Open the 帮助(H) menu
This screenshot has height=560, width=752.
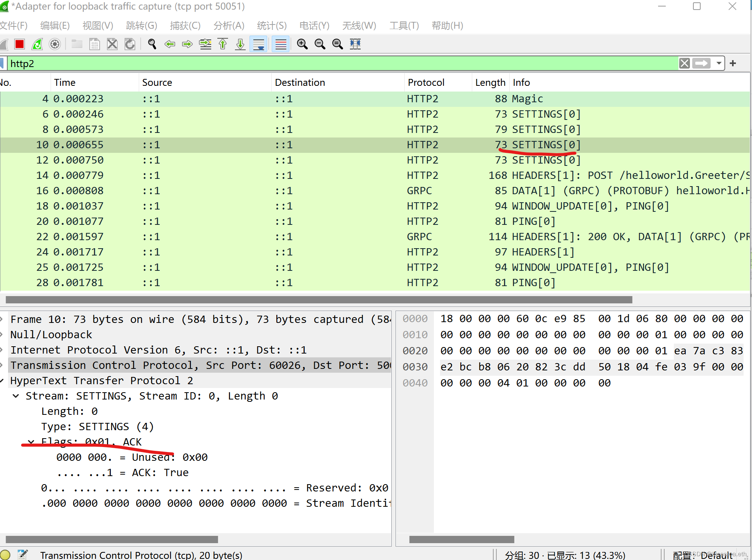447,26
